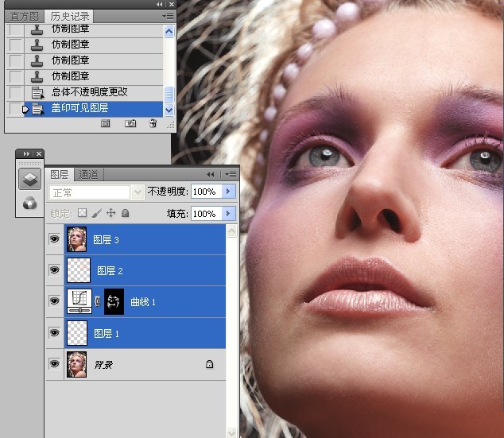Click the 背景 layer thumbnail
Viewport: 504px width, 438px height.
pyautogui.click(x=76, y=364)
